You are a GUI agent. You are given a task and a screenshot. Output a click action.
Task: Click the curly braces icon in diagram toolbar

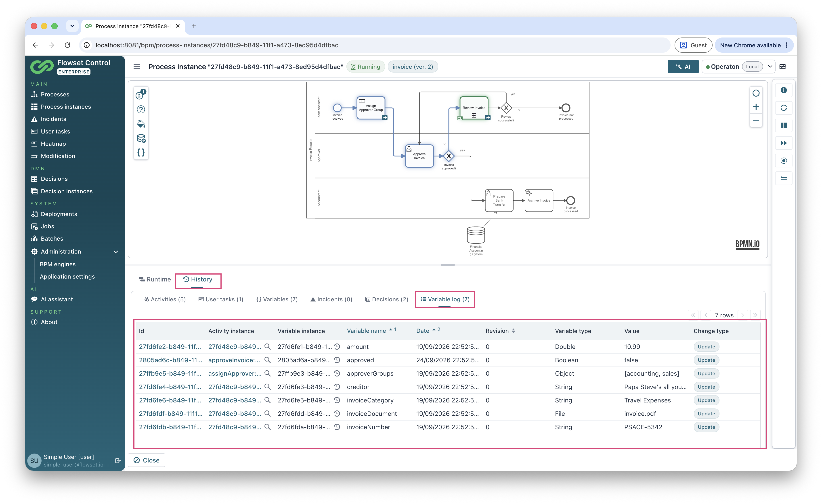[x=141, y=152]
